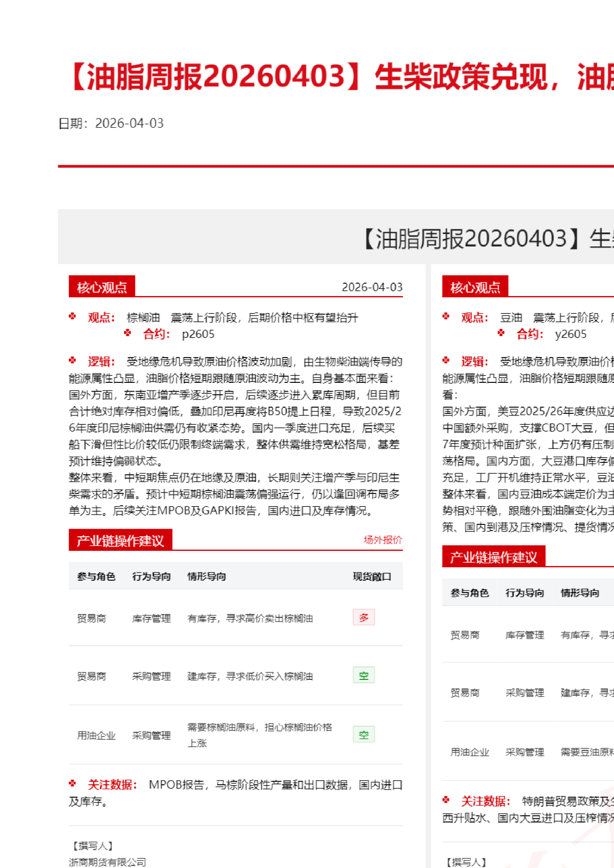Select the 产业链操作建议 tab in the 棕榈油 card

point(120,540)
